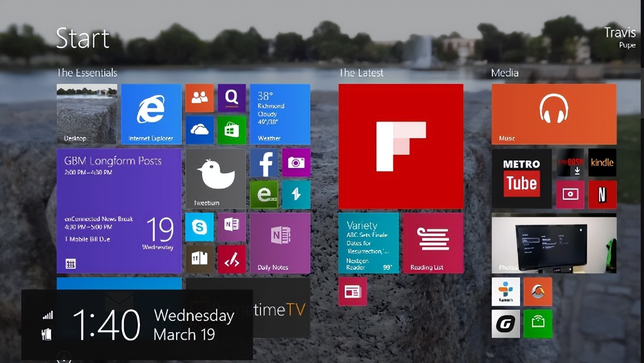Launch the Windows Store
The height and width of the screenshot is (363, 644).
click(232, 130)
